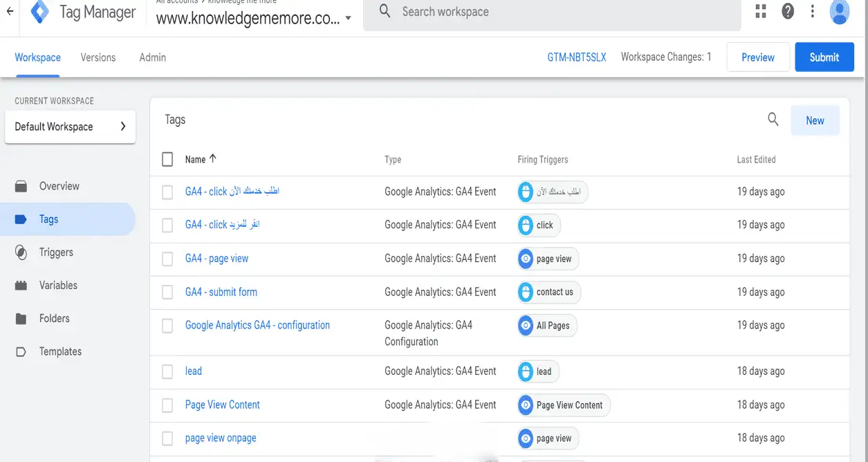The width and height of the screenshot is (868, 462).
Task: Open Folders in the sidebar
Action: pos(55,318)
